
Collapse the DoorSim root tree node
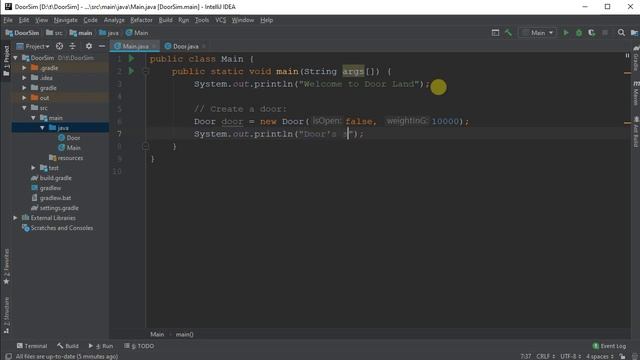coord(16,58)
